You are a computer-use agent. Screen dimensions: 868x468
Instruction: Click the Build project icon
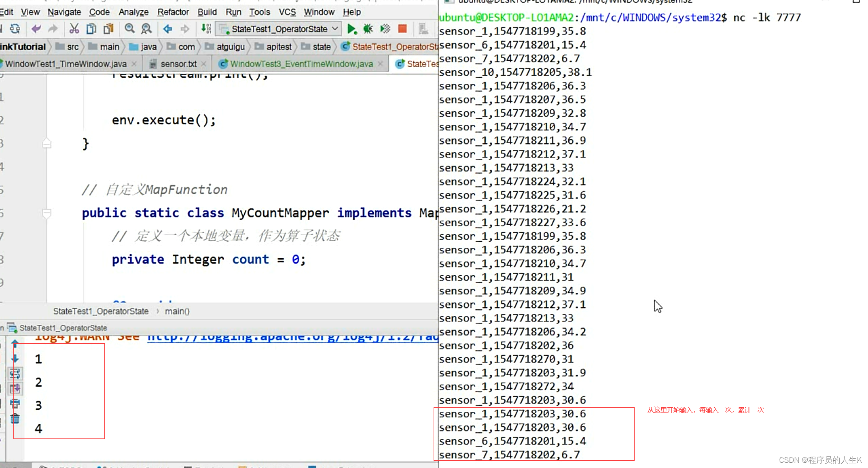[x=206, y=29]
